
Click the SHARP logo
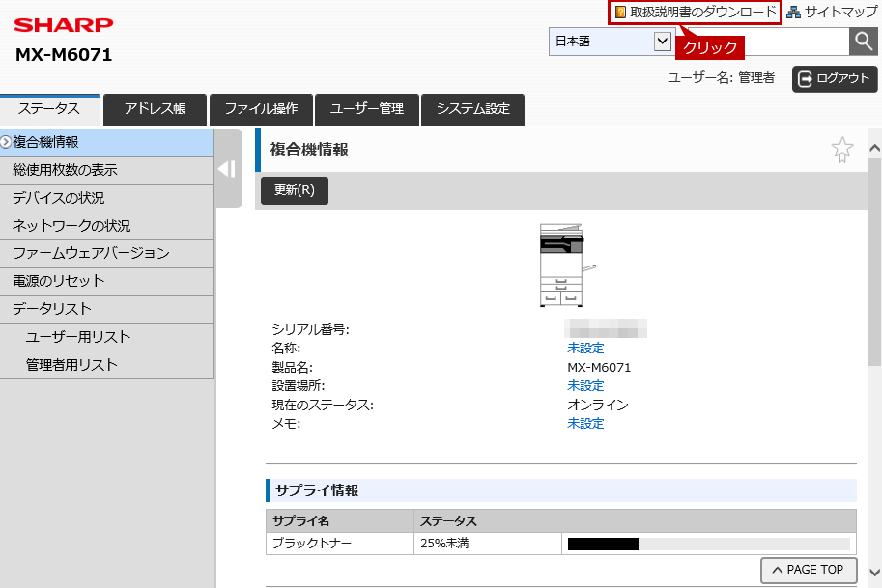pos(64,25)
